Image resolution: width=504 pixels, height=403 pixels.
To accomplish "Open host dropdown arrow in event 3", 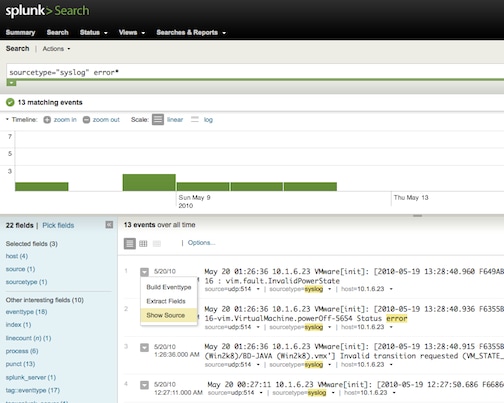I will click(391, 365).
